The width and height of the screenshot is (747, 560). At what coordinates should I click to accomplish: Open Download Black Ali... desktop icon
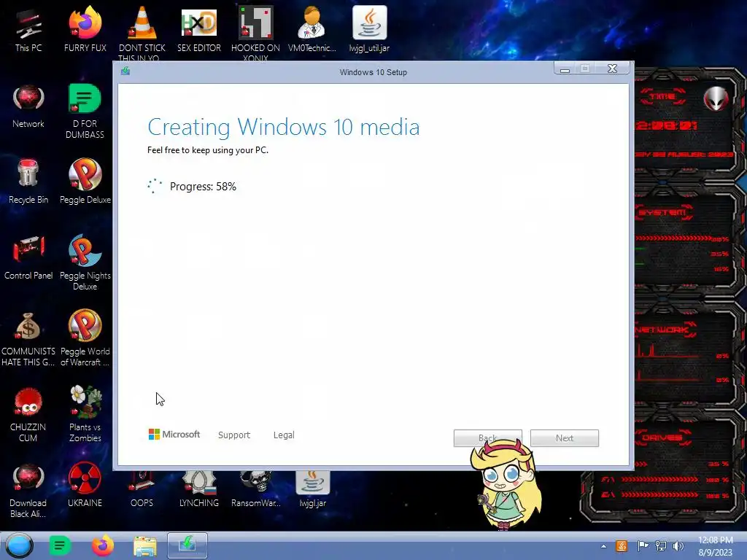pos(28,491)
